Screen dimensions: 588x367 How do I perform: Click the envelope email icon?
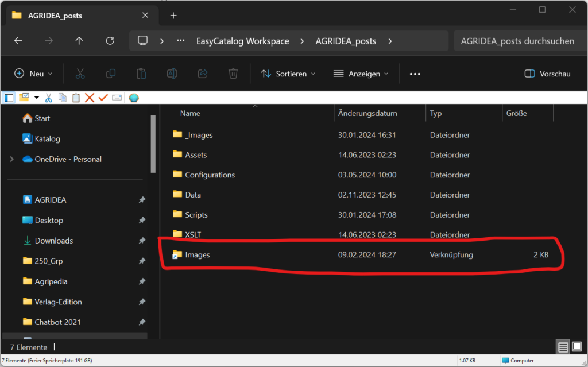click(x=117, y=98)
